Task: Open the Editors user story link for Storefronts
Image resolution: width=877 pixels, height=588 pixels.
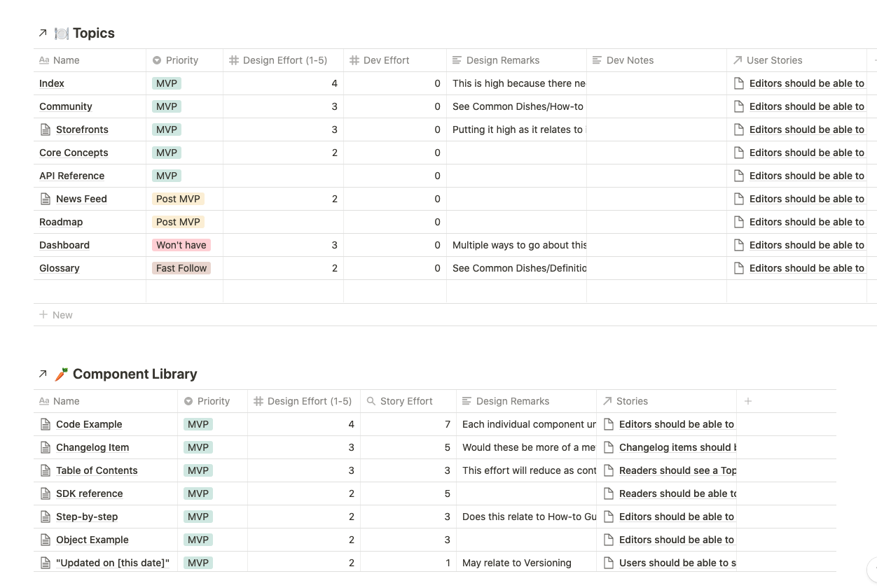Action: tap(807, 129)
